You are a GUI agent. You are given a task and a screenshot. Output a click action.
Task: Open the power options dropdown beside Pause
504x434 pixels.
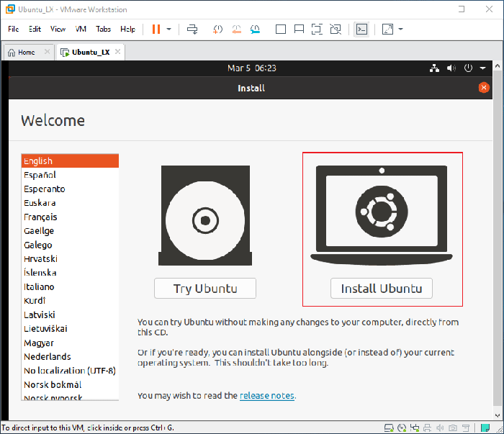168,30
